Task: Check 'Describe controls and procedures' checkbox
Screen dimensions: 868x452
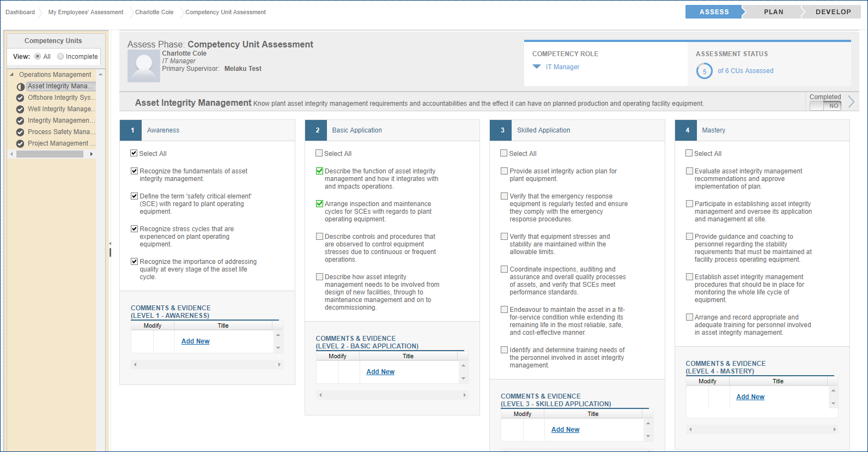Action: click(319, 236)
